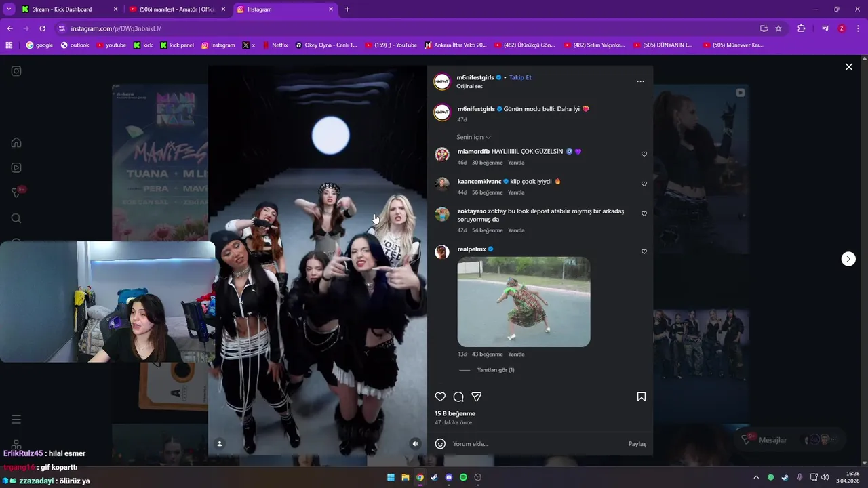Image resolution: width=868 pixels, height=488 pixels.
Task: Open Chrome profile Z avatar
Action: tap(842, 28)
